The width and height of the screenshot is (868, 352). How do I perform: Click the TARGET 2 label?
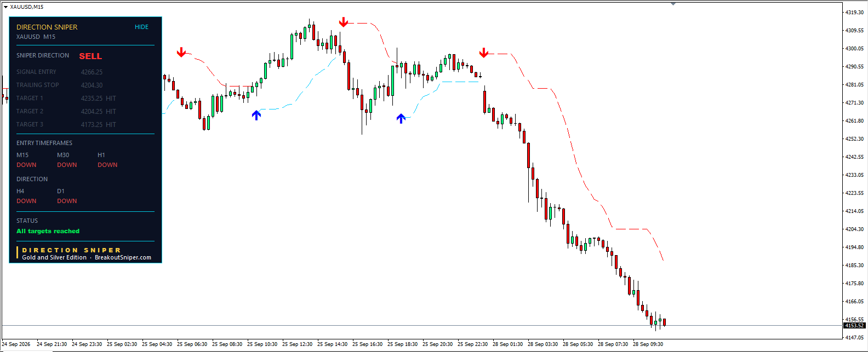click(30, 111)
